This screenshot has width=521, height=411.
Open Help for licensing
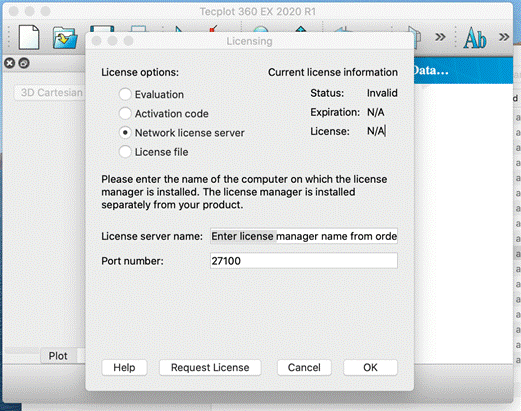point(124,367)
